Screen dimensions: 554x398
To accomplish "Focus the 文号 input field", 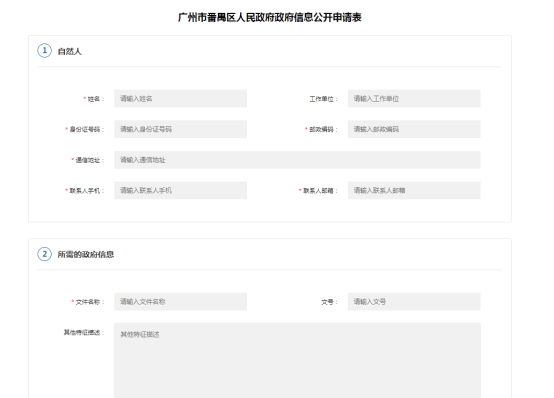I will (414, 302).
